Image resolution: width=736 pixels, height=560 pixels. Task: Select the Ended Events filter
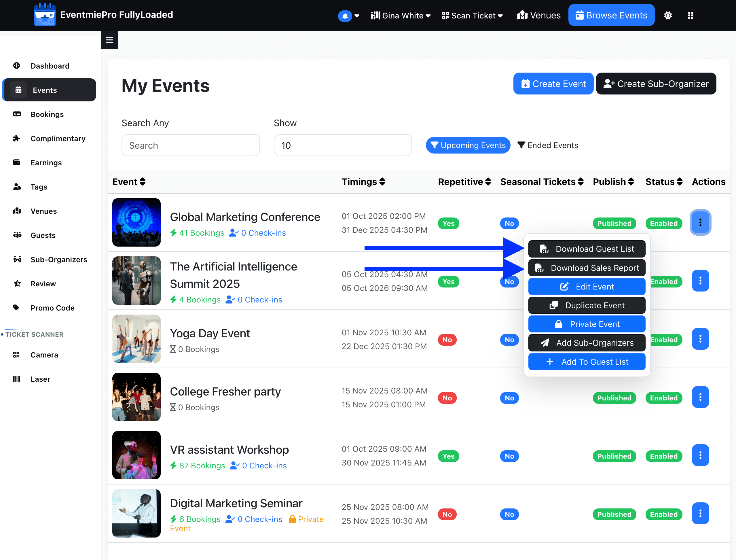click(x=547, y=145)
